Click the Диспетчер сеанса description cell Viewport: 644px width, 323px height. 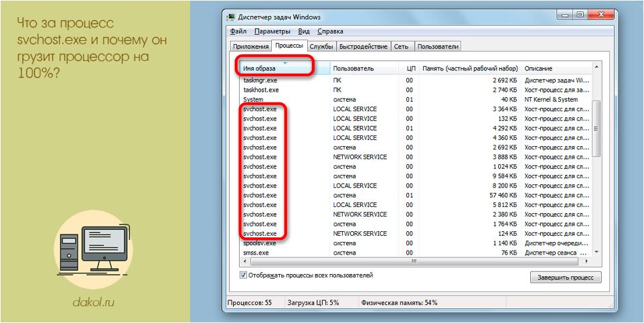(556, 253)
